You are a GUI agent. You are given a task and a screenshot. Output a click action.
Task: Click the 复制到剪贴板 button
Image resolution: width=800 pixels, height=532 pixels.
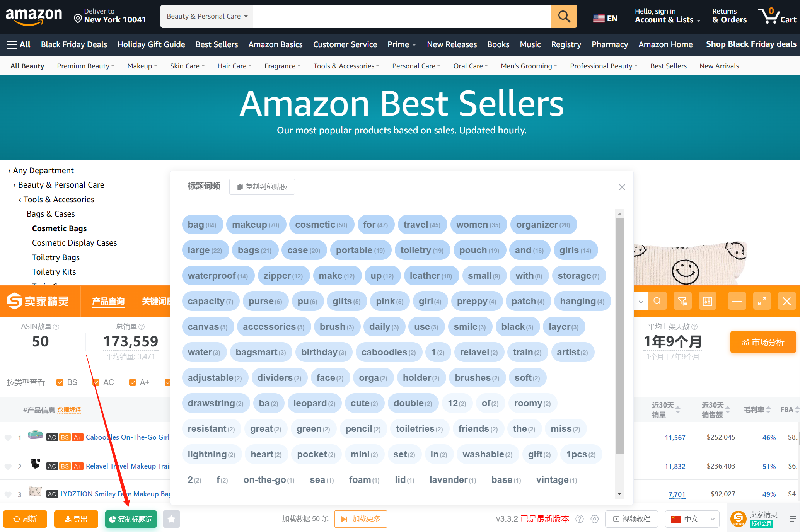262,187
